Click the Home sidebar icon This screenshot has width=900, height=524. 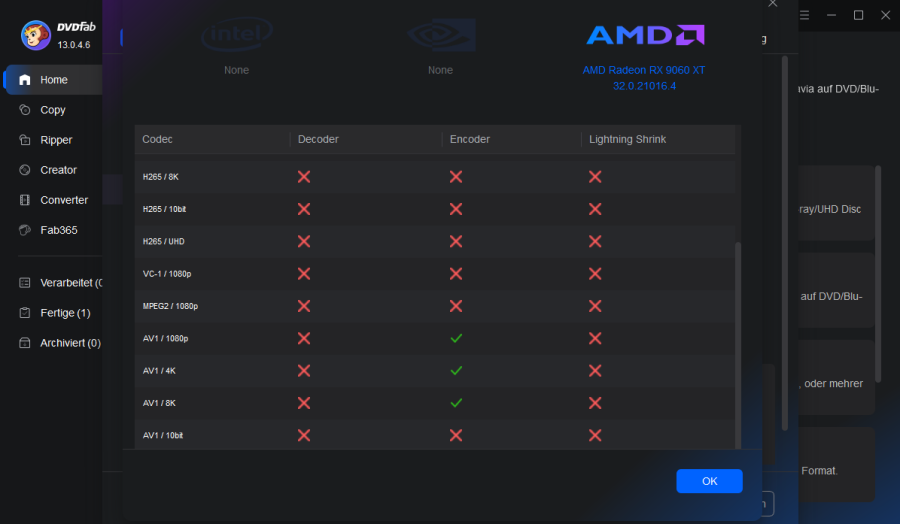(25, 80)
